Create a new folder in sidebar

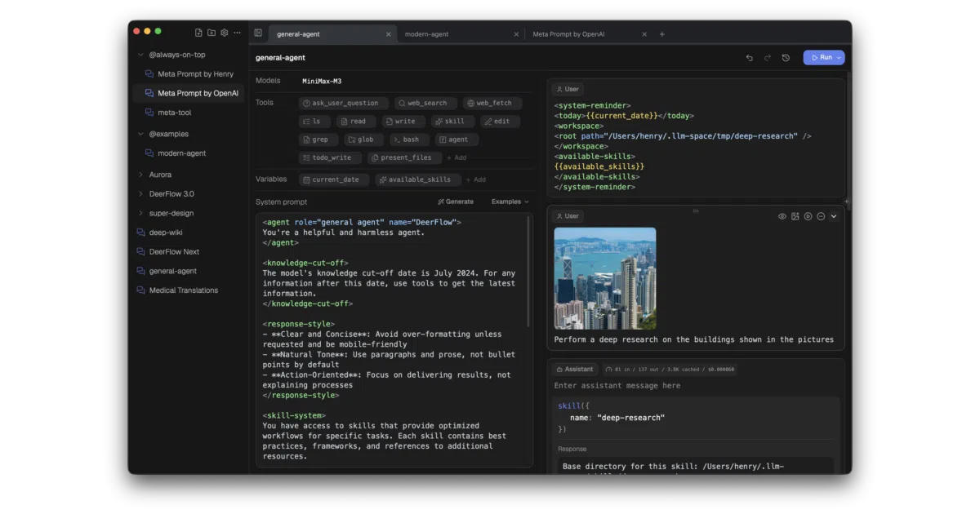(x=212, y=33)
